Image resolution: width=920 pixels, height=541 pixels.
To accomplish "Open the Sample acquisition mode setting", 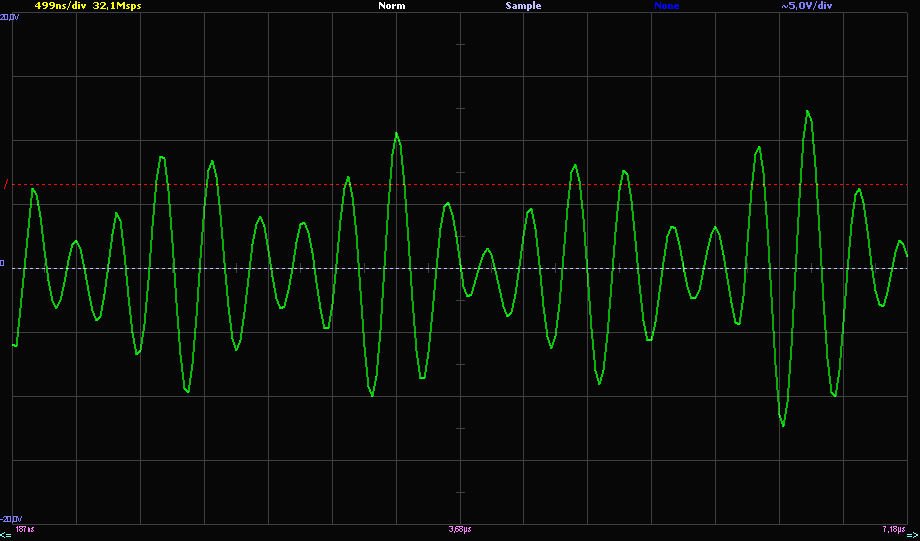I will tap(522, 6).
